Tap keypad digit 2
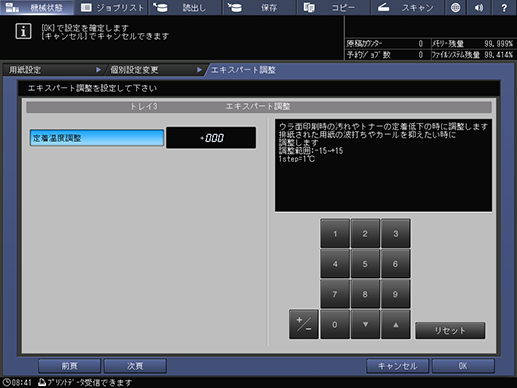Image resolution: width=517 pixels, height=388 pixels. 365,234
